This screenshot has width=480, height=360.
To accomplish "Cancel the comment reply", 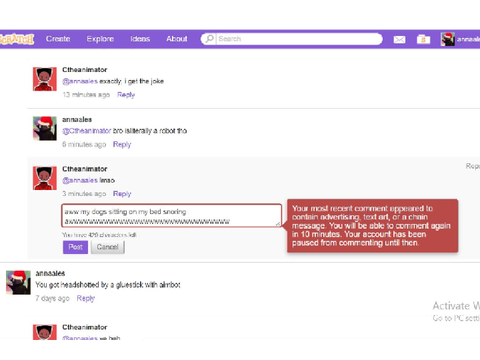I will point(108,247).
